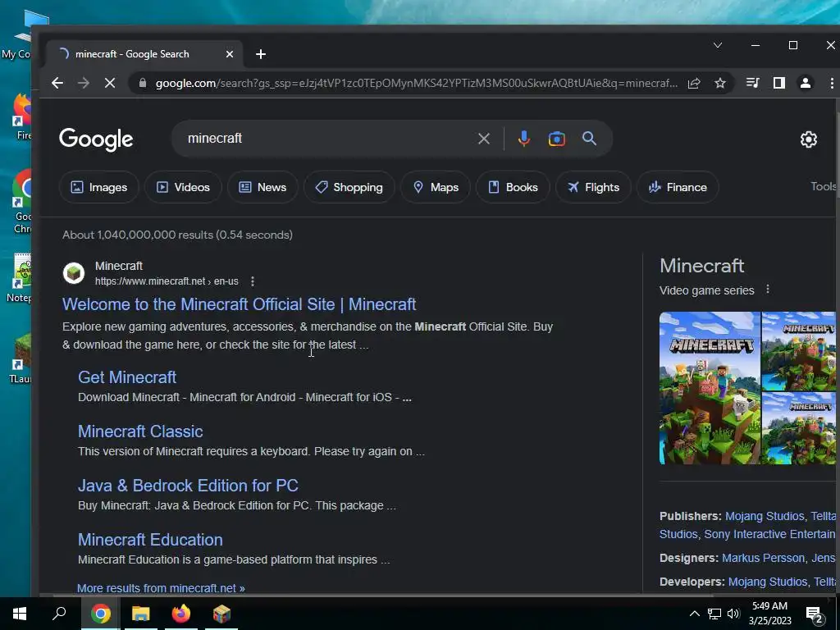
Task: View site information via the lock icon
Action: pyautogui.click(x=143, y=83)
